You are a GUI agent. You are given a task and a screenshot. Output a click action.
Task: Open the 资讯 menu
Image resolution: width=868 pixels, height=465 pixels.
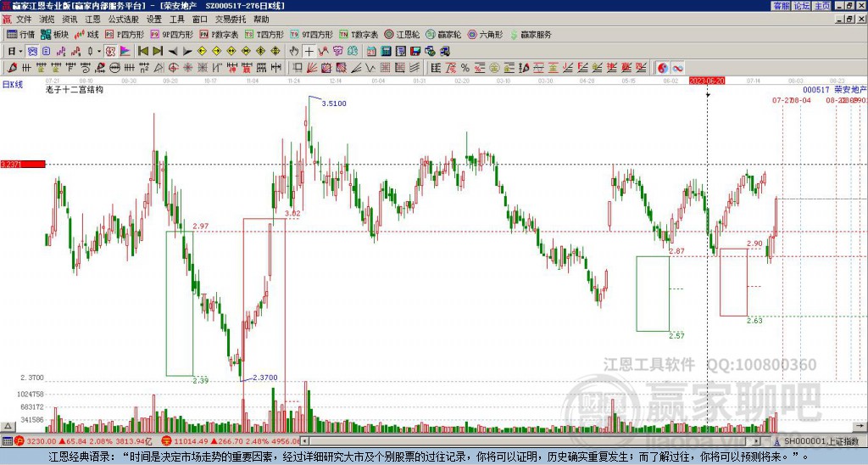pos(70,20)
